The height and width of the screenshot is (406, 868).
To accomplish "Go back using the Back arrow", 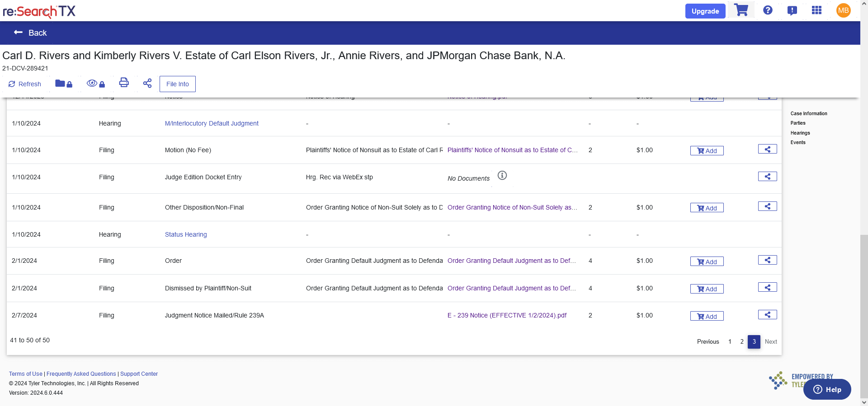I will 30,33.
